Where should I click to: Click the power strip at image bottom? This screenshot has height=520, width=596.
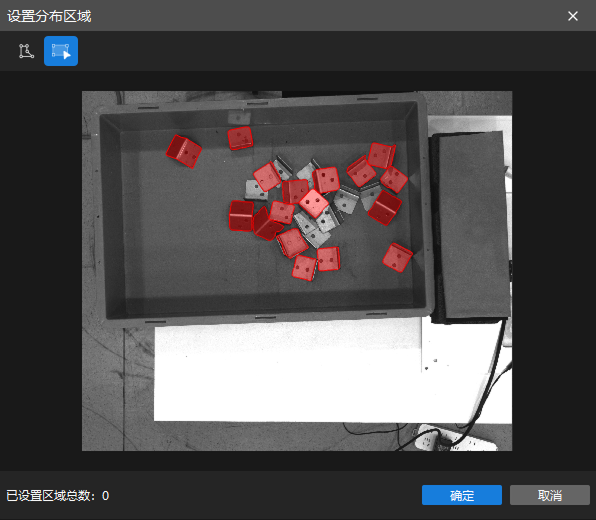454,440
